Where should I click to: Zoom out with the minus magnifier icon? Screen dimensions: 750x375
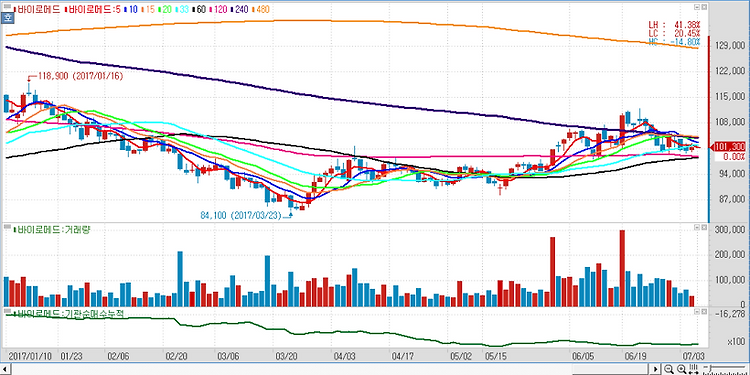point(668,369)
